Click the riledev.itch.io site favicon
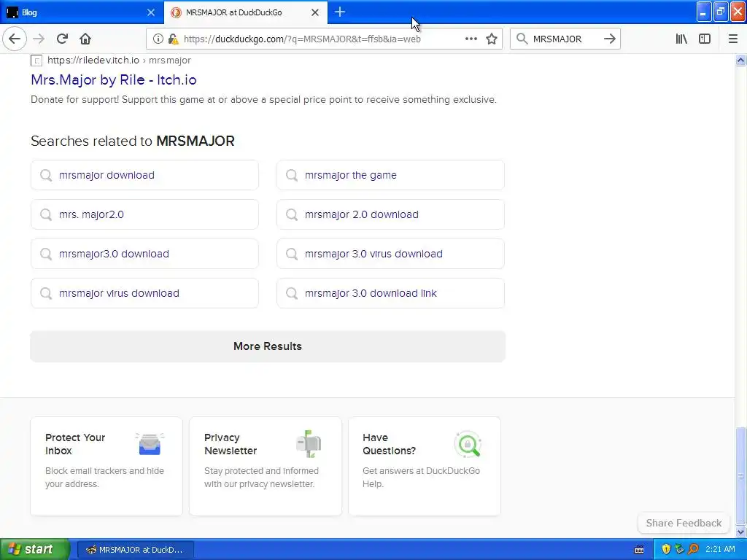The image size is (747, 560). click(x=36, y=61)
